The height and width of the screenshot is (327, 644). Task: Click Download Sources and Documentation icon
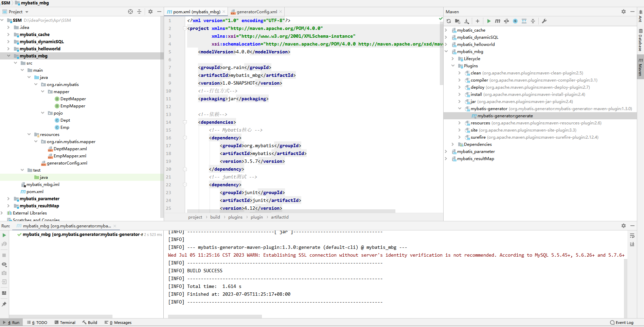pyautogui.click(x=467, y=21)
